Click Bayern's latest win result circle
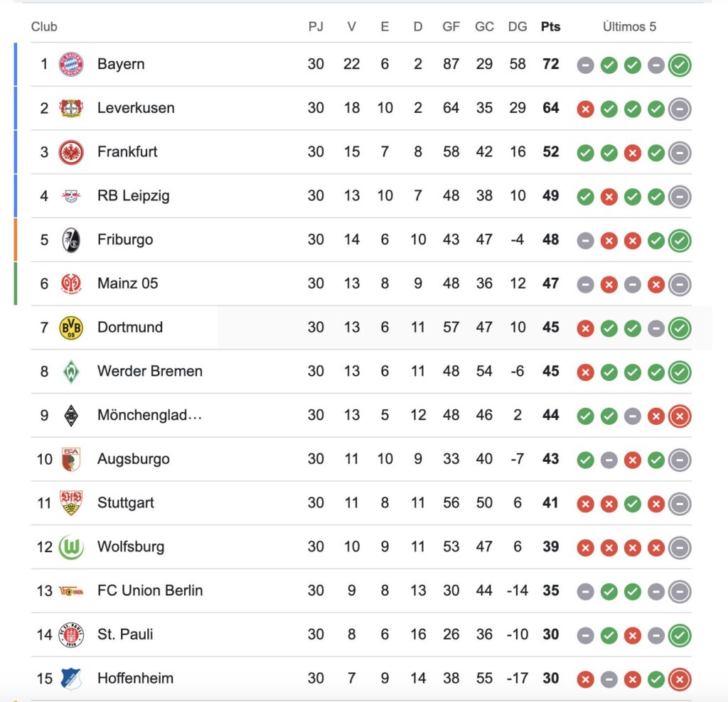 [x=680, y=65]
